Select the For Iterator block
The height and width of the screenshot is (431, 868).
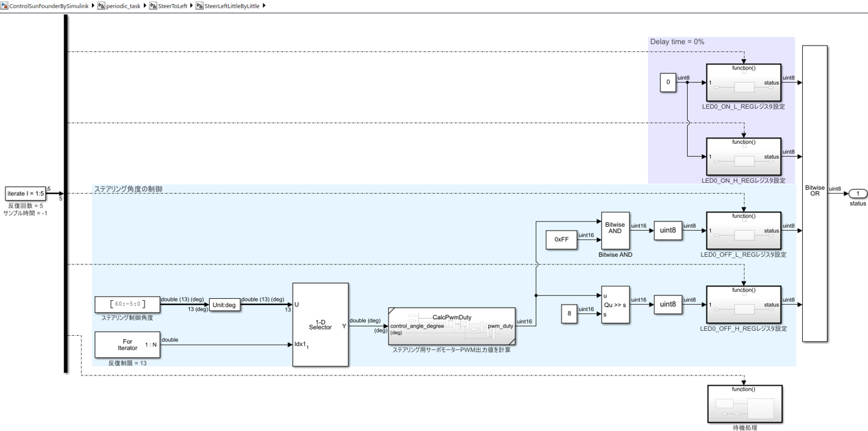pyautogui.click(x=128, y=345)
